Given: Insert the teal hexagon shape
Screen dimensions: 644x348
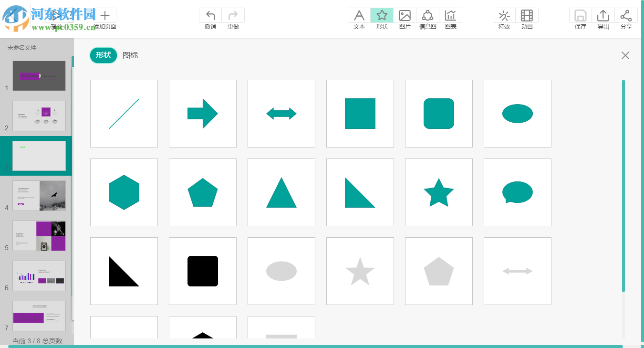Looking at the screenshot, I should click(x=124, y=192).
